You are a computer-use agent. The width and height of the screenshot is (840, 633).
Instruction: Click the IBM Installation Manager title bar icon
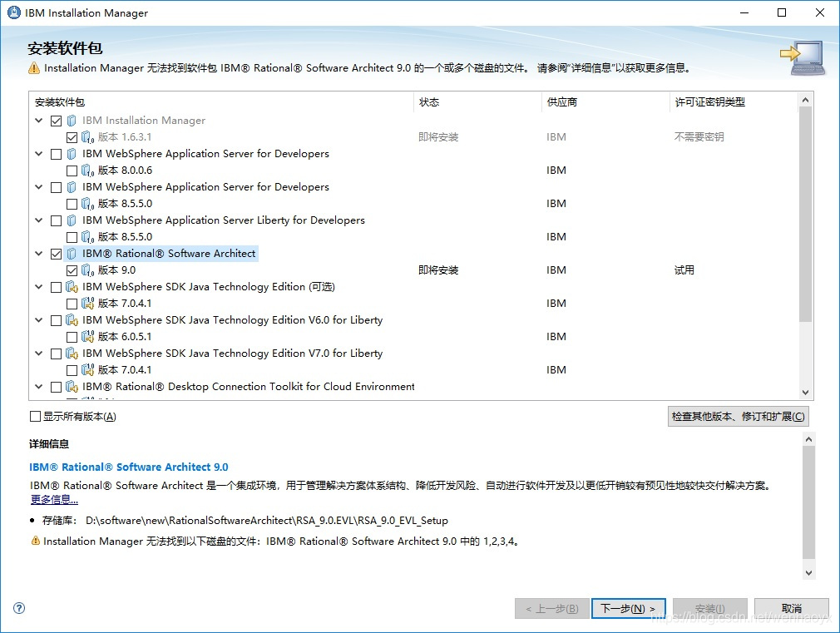pyautogui.click(x=14, y=12)
